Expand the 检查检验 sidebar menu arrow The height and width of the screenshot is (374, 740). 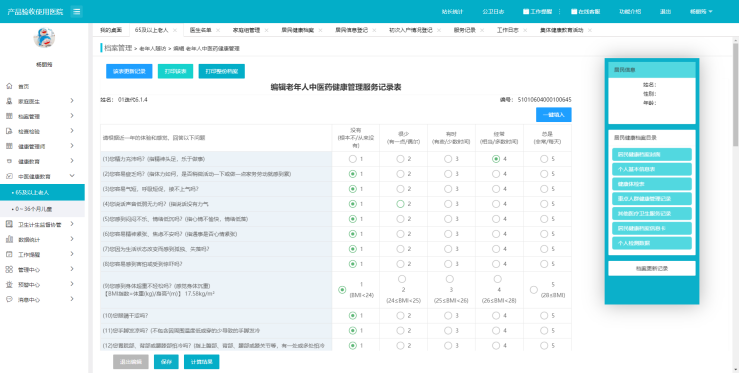(72, 131)
